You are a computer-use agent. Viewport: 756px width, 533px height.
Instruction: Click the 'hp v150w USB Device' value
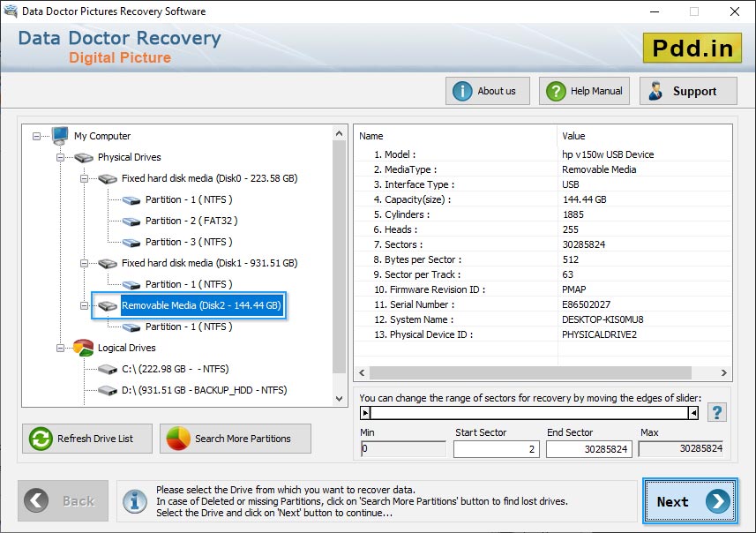coord(608,154)
